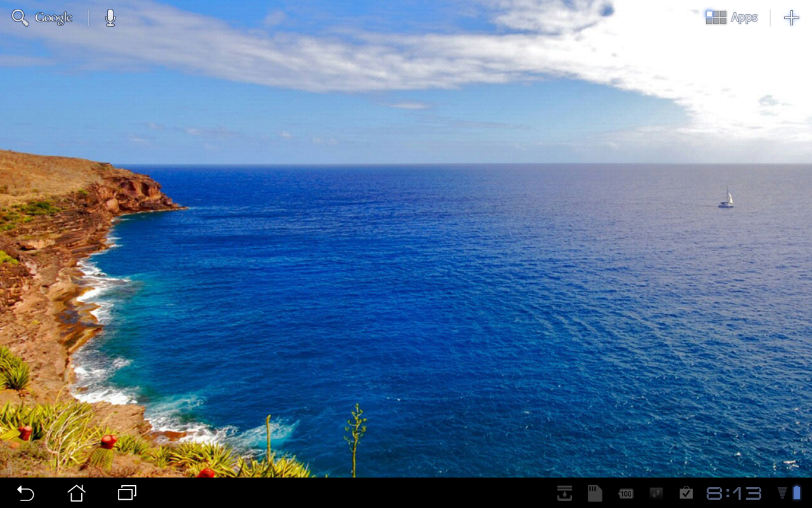The image size is (812, 508).
Task: Open the Recent apps overview
Action: coord(127,493)
